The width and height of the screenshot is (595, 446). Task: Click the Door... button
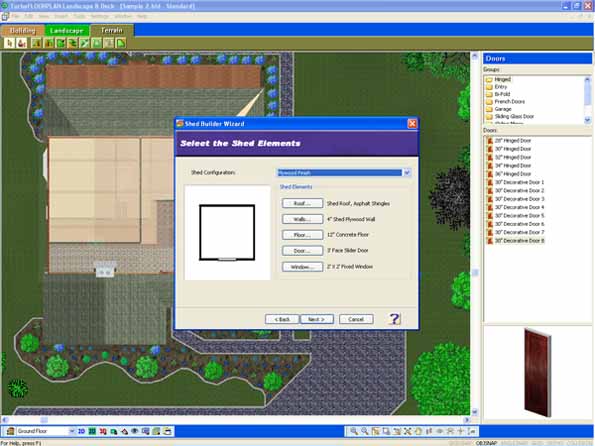302,251
